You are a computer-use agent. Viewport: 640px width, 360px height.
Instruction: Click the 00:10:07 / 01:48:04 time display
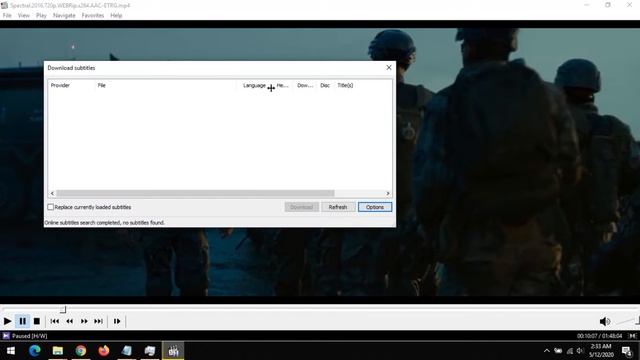click(x=599, y=336)
